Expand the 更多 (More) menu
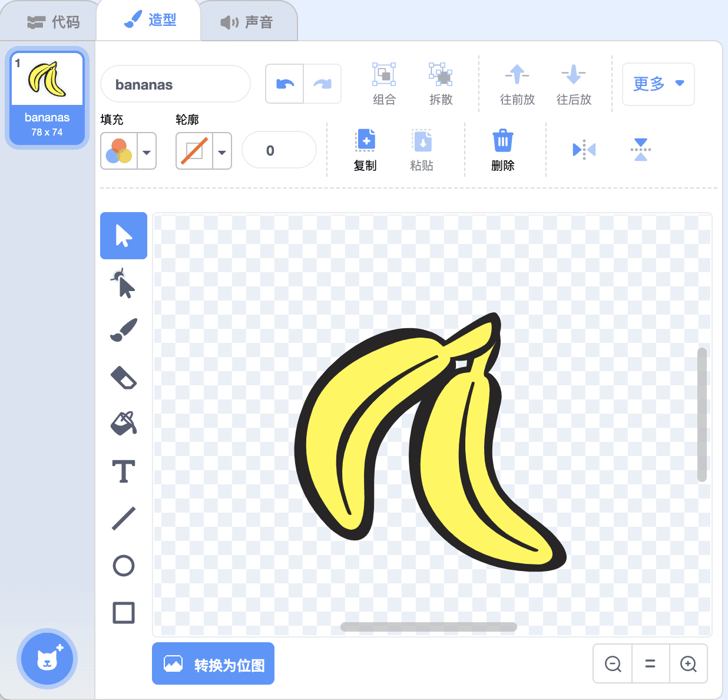The width and height of the screenshot is (728, 700). (658, 84)
